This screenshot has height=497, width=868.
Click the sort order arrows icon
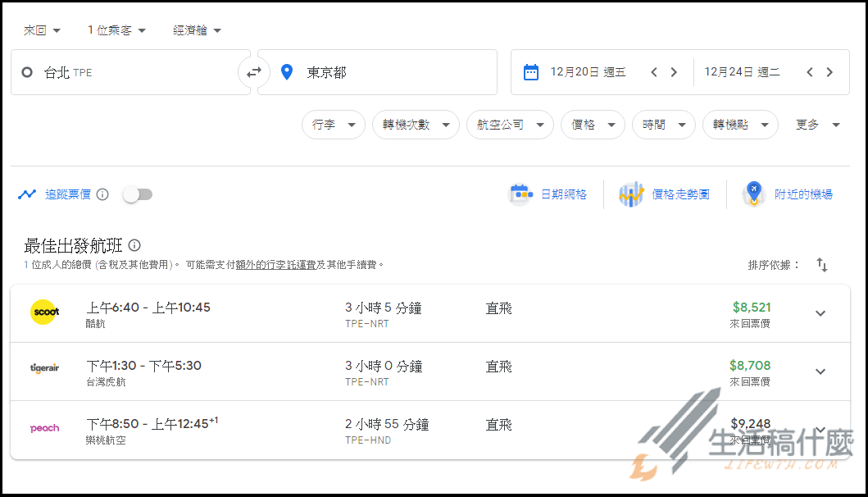pyautogui.click(x=822, y=265)
